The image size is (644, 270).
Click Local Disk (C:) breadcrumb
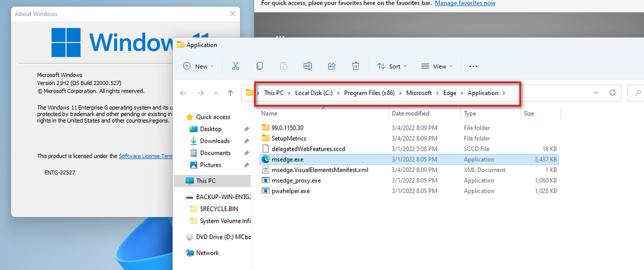314,93
